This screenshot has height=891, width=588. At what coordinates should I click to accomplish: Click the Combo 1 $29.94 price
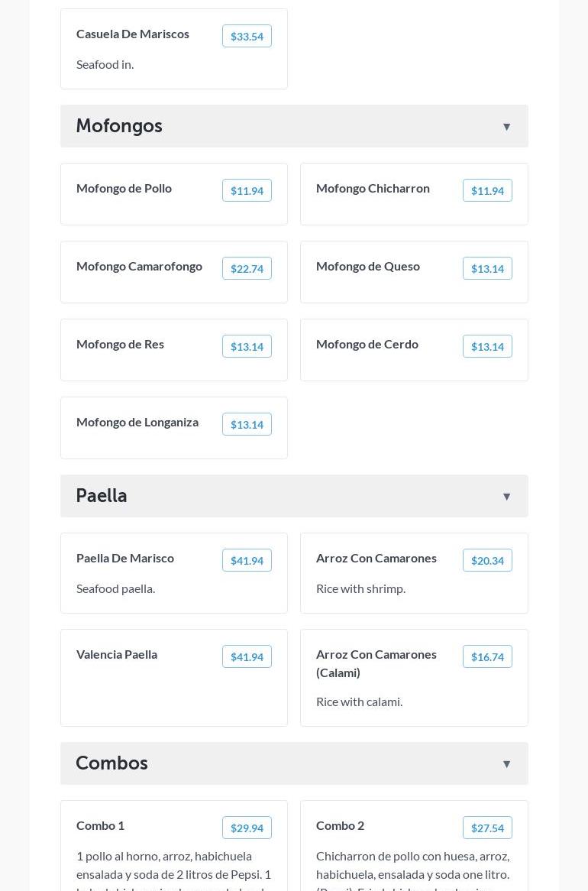click(x=247, y=828)
